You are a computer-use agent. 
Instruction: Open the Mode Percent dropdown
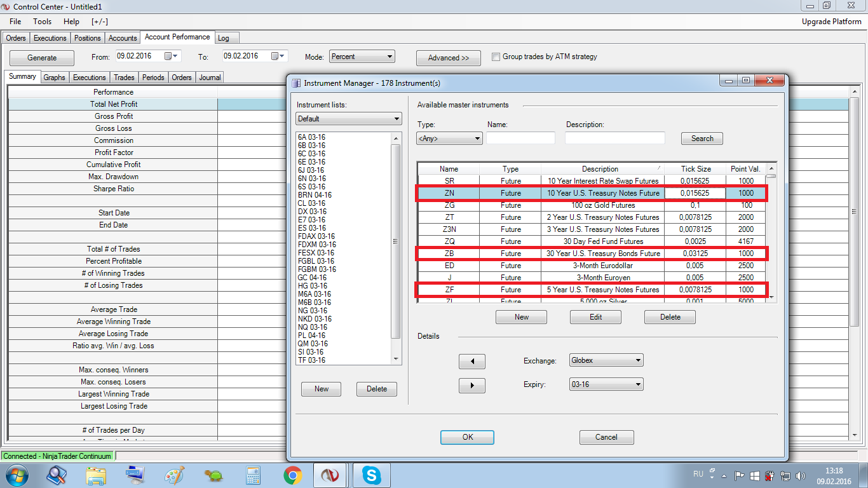tap(362, 57)
